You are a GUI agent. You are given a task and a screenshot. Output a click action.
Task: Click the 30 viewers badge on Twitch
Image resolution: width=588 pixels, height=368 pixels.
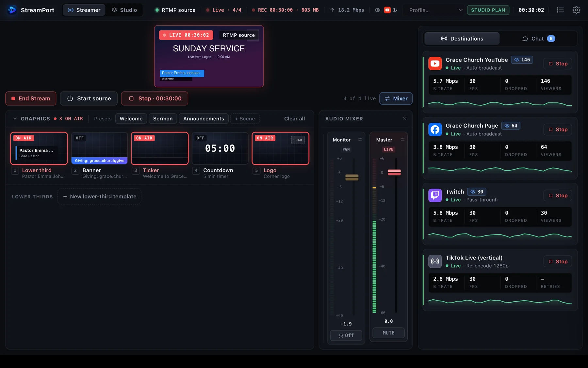[477, 192]
